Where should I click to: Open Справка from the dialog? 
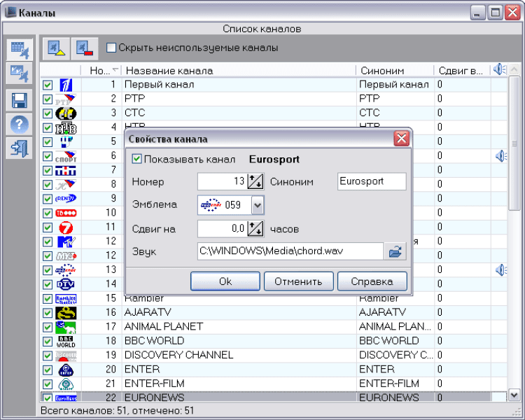pyautogui.click(x=372, y=281)
